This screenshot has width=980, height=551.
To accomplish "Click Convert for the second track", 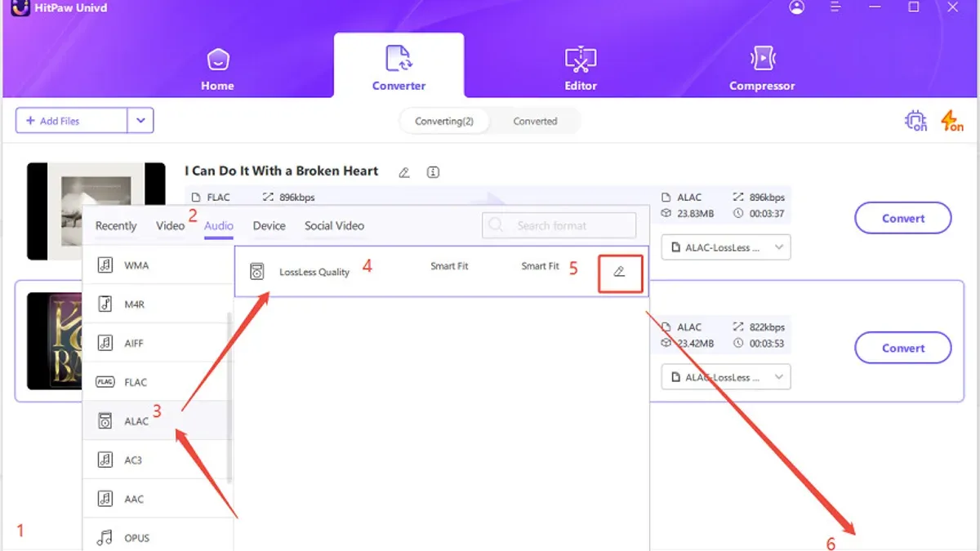I will point(903,348).
